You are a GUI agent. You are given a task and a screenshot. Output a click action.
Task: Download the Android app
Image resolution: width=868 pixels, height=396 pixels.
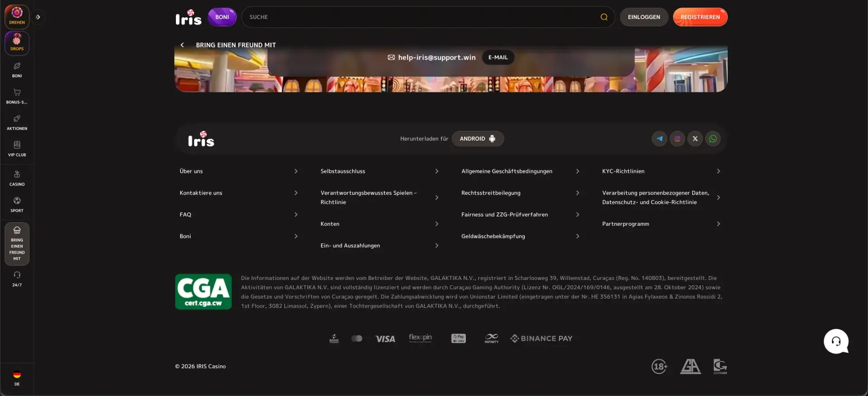pyautogui.click(x=478, y=139)
